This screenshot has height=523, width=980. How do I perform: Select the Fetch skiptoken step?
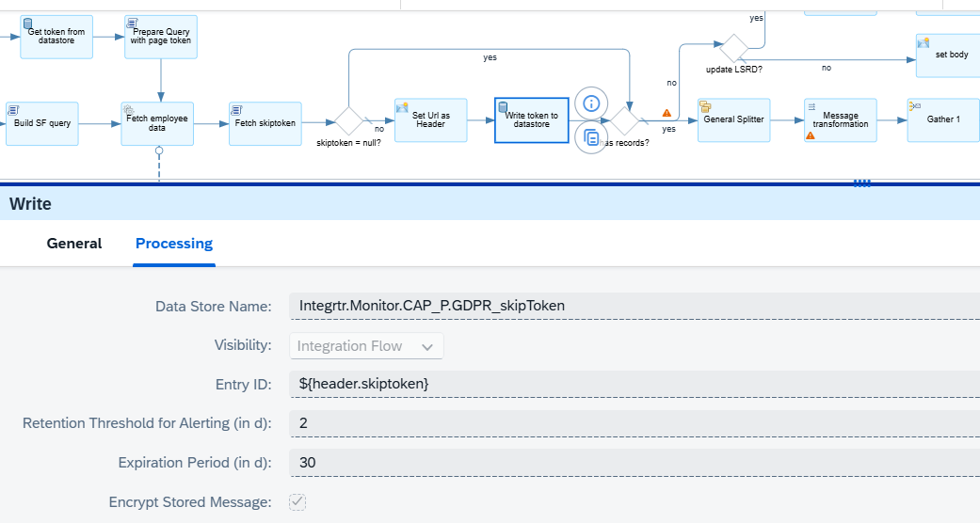(x=265, y=124)
